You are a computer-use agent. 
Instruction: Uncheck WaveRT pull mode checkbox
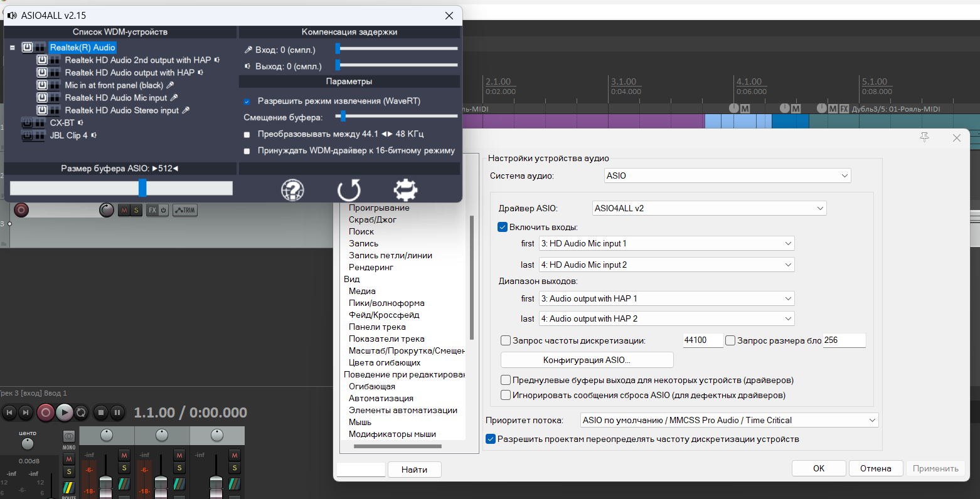click(247, 101)
